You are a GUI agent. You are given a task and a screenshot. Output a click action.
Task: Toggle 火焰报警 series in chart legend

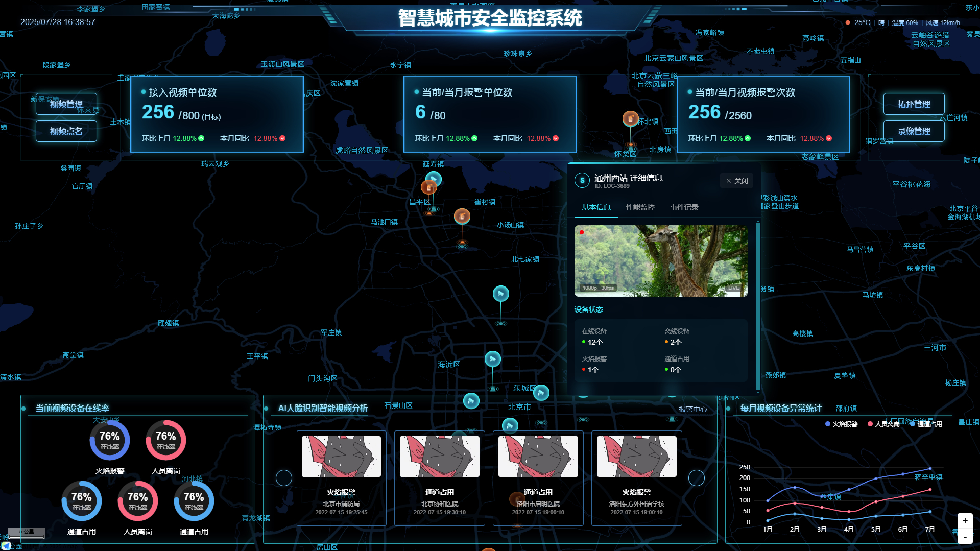click(x=841, y=424)
